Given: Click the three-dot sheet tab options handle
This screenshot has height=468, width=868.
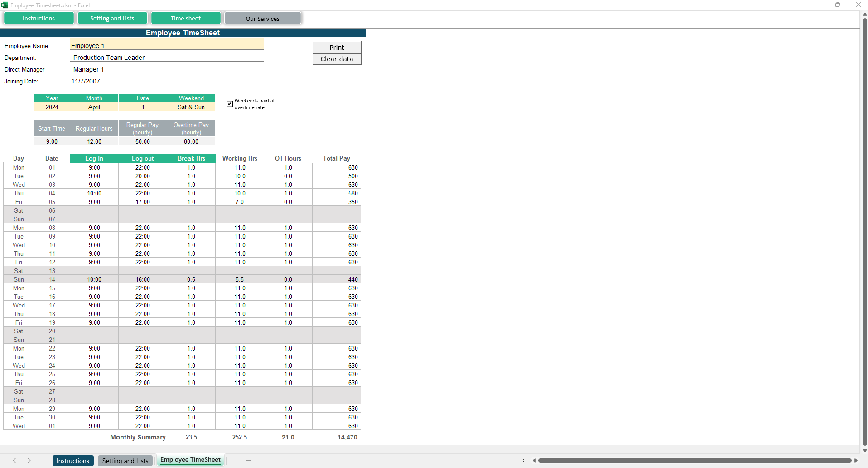Looking at the screenshot, I should pyautogui.click(x=523, y=461).
